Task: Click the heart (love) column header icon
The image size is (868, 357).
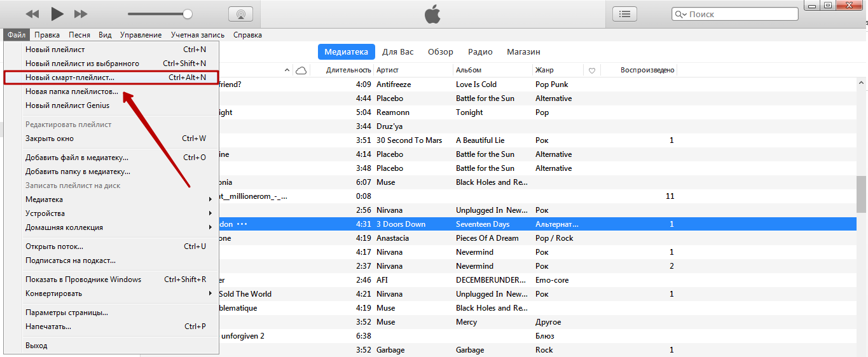Action: click(592, 71)
